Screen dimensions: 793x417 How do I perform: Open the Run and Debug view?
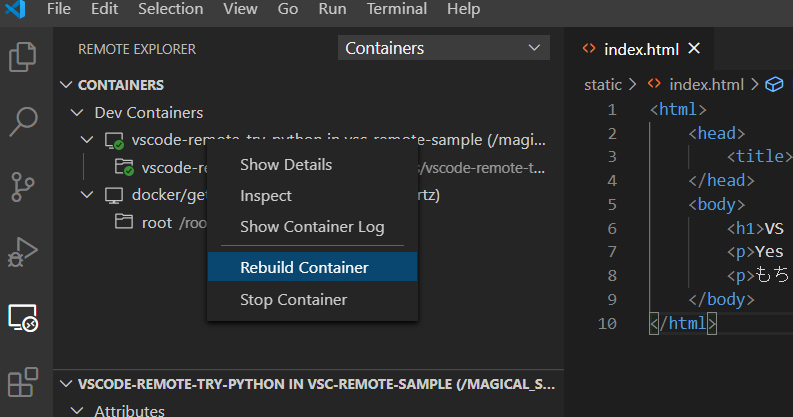click(23, 252)
